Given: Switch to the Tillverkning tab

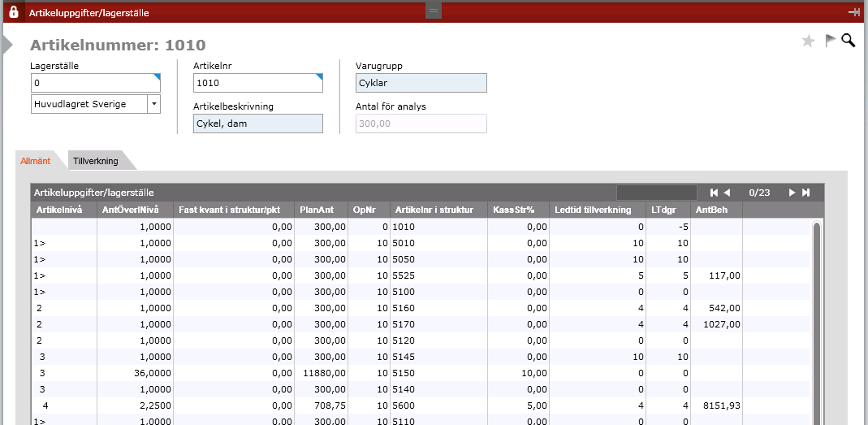Looking at the screenshot, I should coord(96,161).
